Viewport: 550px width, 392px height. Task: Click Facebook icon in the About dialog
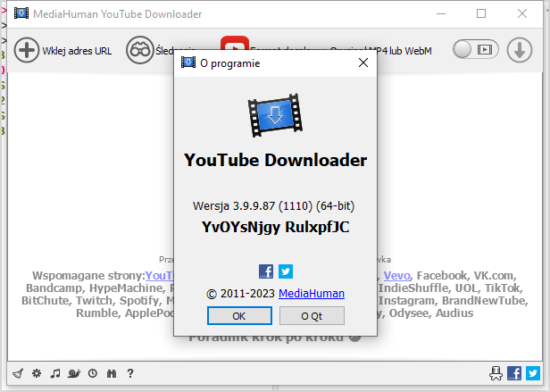click(266, 271)
